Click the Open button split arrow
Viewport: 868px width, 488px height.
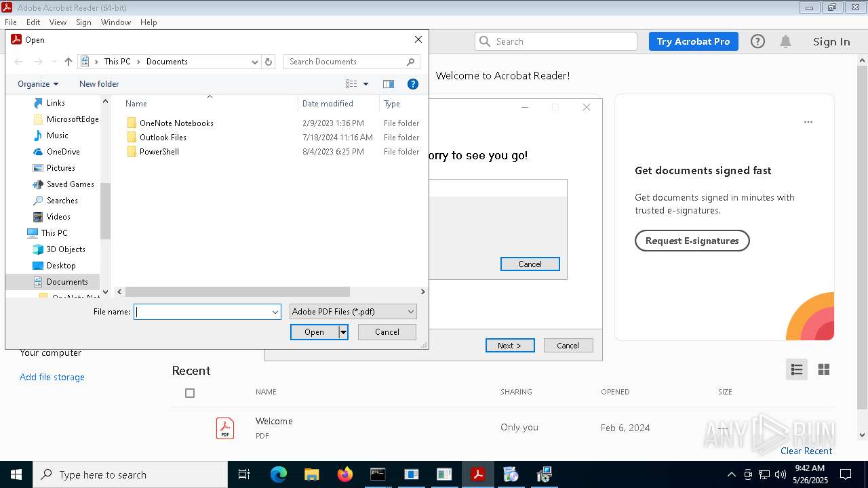(343, 332)
